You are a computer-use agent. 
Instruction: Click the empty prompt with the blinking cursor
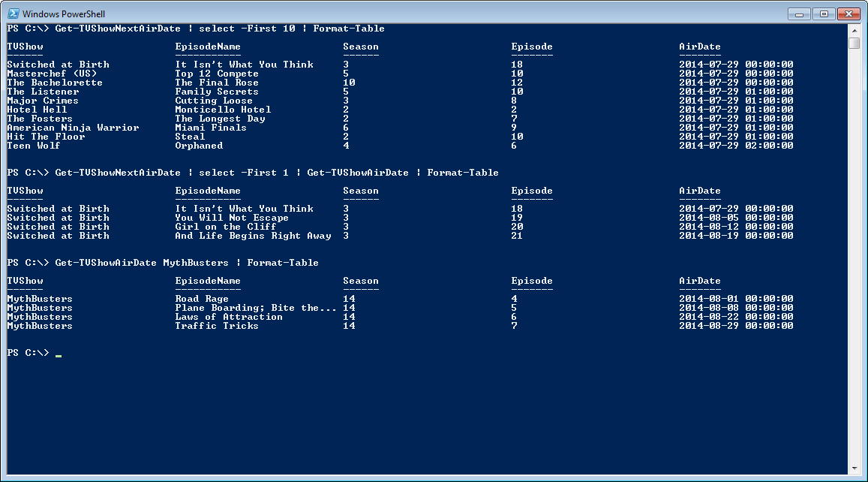pos(35,353)
